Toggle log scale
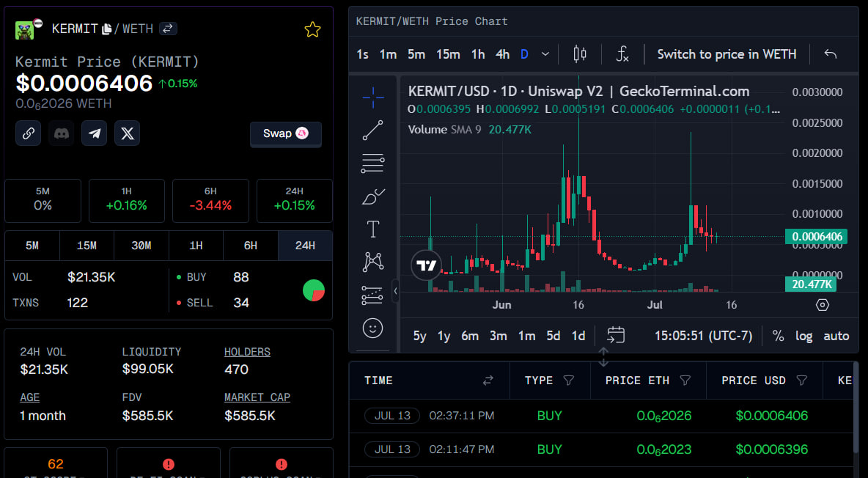The height and width of the screenshot is (478, 868). (x=803, y=336)
